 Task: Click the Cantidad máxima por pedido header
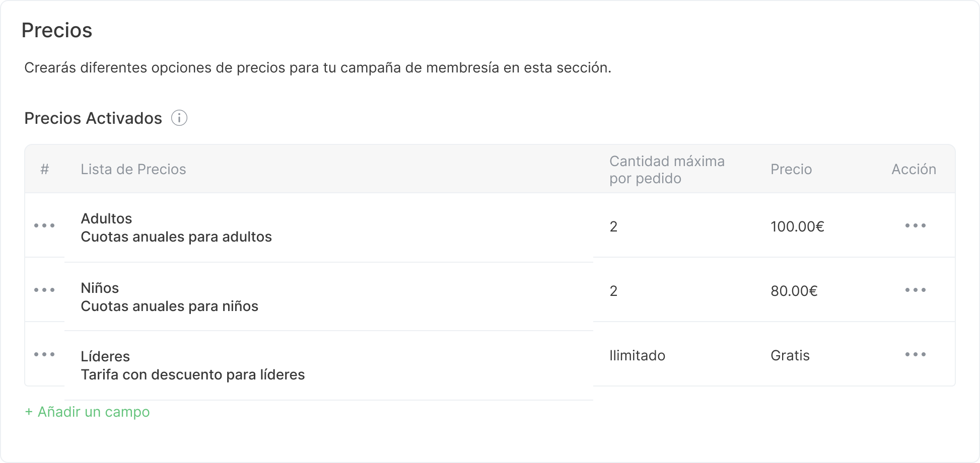[x=666, y=169]
